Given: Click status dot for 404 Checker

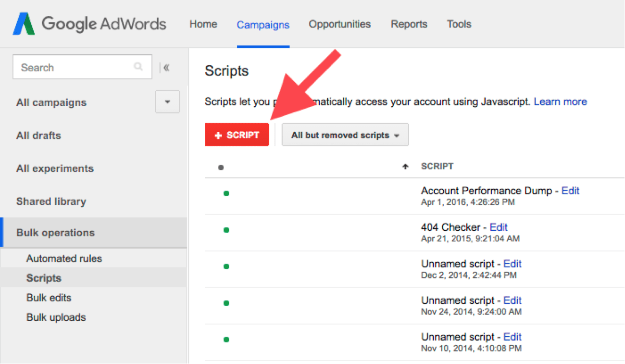Looking at the screenshot, I should [226, 230].
